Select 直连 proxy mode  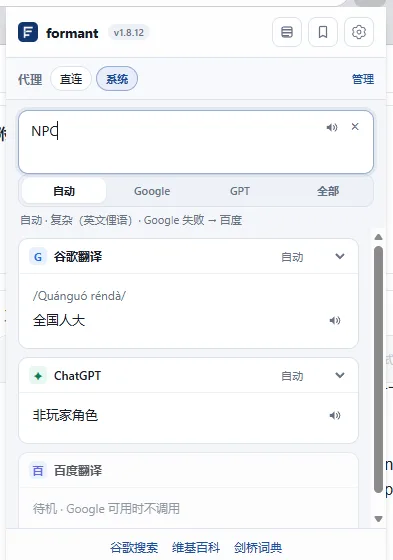71,79
